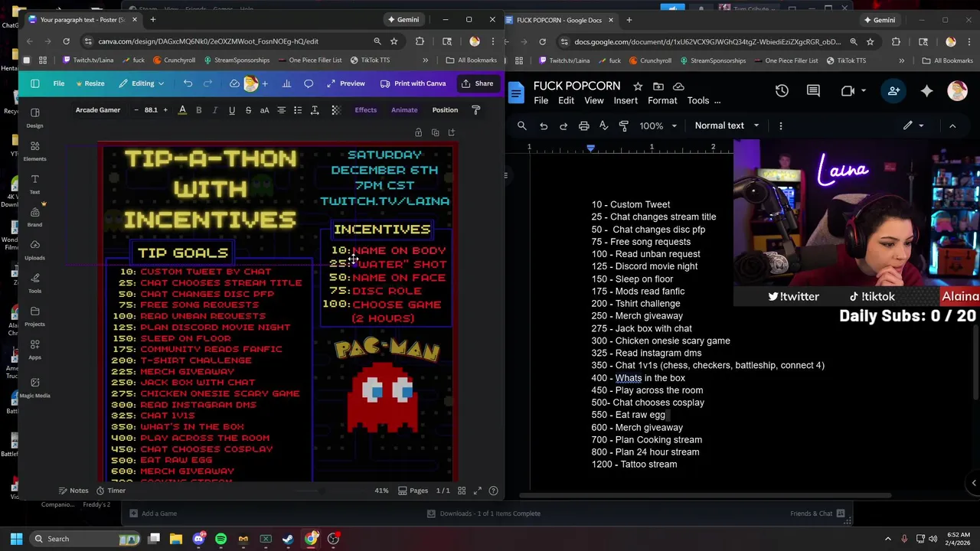Duplicate the page in Canva

(x=435, y=132)
